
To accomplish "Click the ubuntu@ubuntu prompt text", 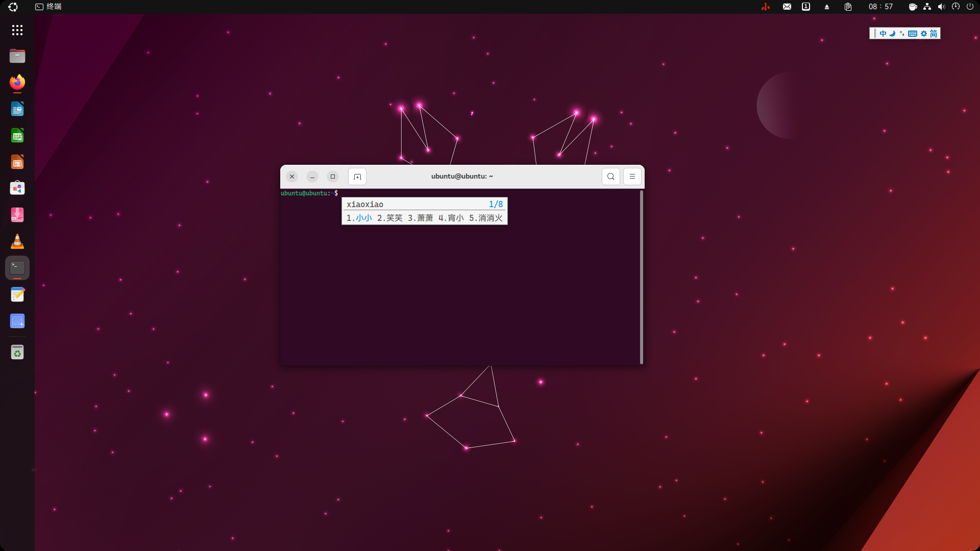I will click(x=304, y=193).
